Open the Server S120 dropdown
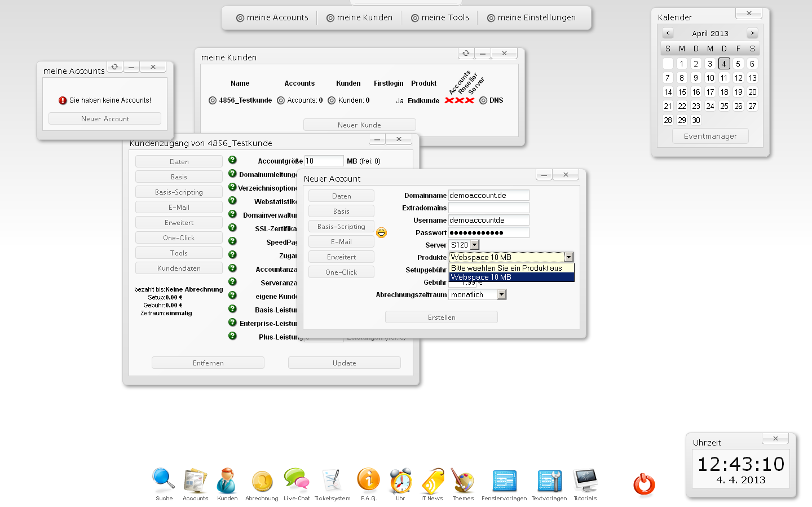 pos(474,244)
